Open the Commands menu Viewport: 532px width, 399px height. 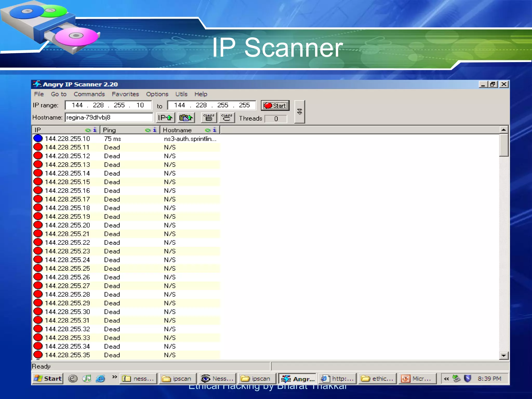coord(89,94)
